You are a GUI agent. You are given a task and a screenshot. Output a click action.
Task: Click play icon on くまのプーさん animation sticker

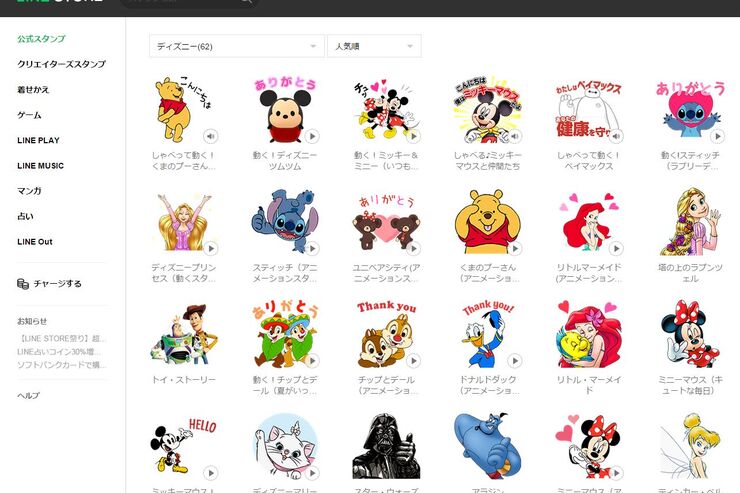point(515,249)
